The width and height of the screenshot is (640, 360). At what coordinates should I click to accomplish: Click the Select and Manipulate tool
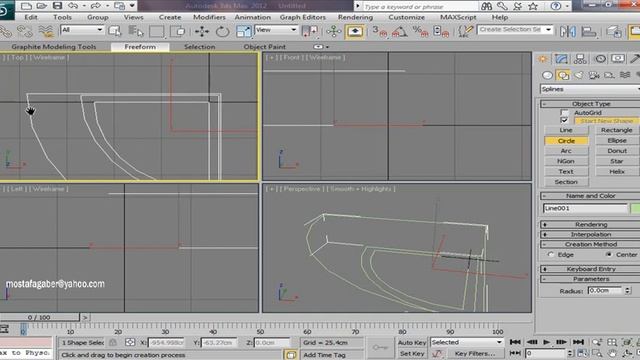click(x=333, y=31)
